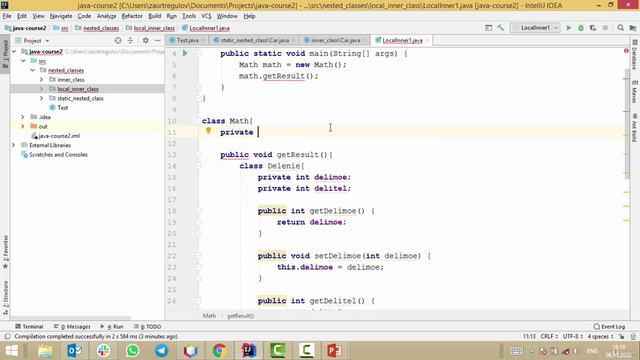Switch to Test.java editor tab
This screenshot has width=640, height=360.
pyautogui.click(x=187, y=40)
